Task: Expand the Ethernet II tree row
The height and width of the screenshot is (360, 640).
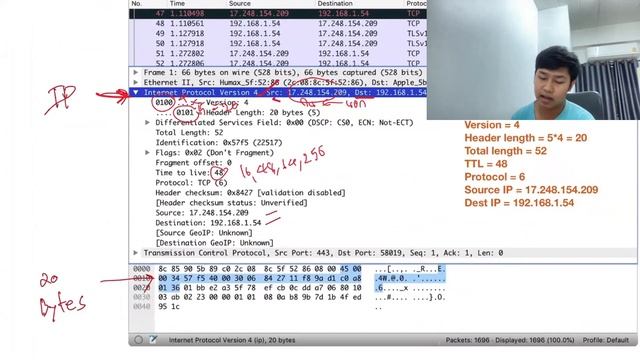Action: coord(136,82)
